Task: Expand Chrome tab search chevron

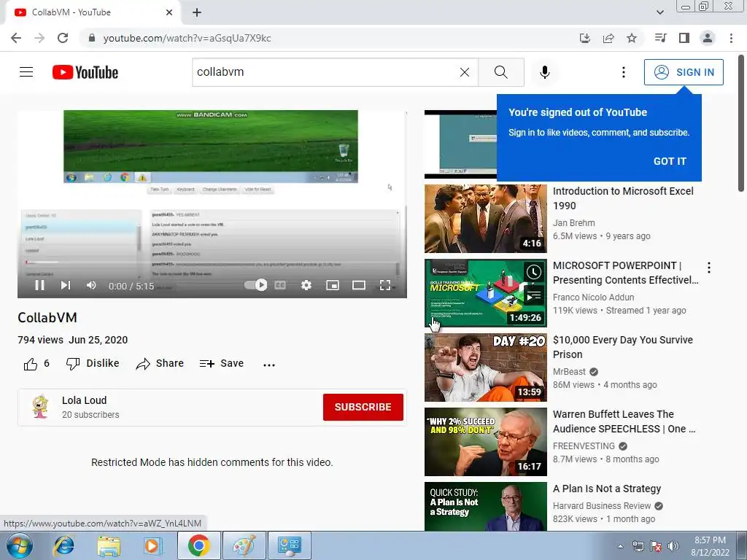Action: (x=659, y=12)
